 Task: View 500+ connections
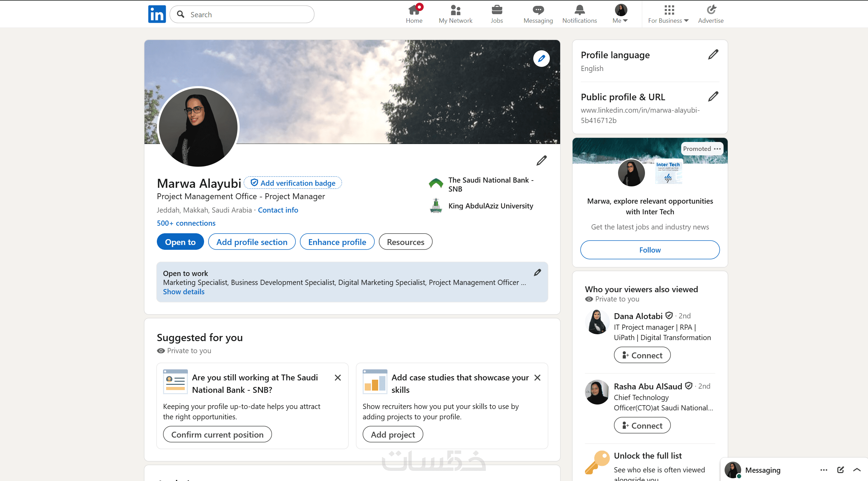186,223
